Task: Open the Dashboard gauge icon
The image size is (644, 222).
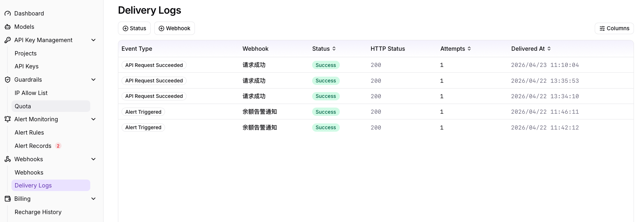Action: (8, 14)
